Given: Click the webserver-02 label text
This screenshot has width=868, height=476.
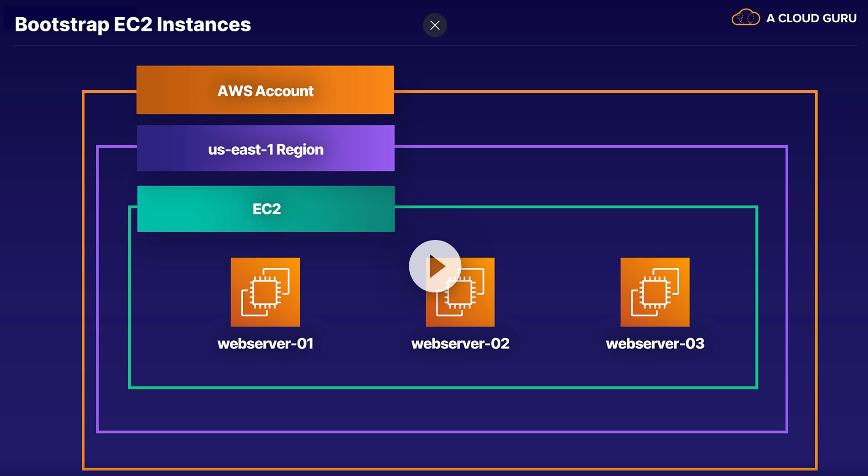Looking at the screenshot, I should pos(460,344).
